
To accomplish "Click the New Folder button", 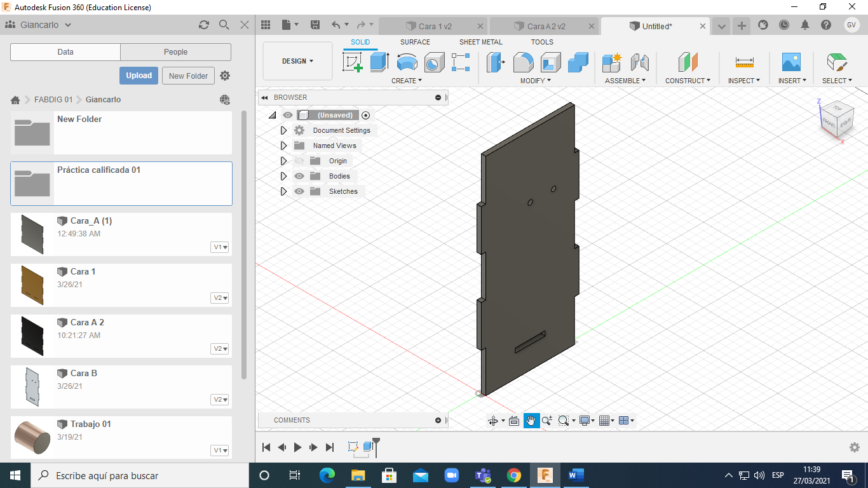I will [188, 76].
